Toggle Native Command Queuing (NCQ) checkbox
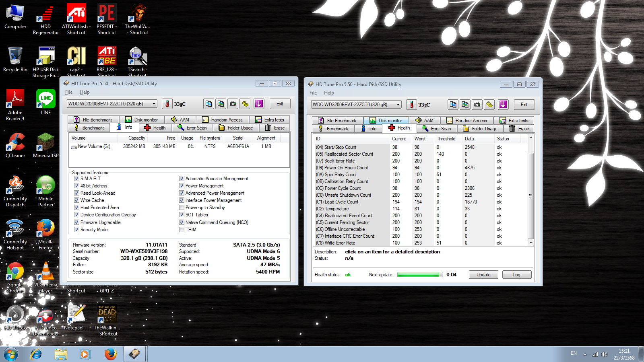The height and width of the screenshot is (362, 644). (182, 222)
